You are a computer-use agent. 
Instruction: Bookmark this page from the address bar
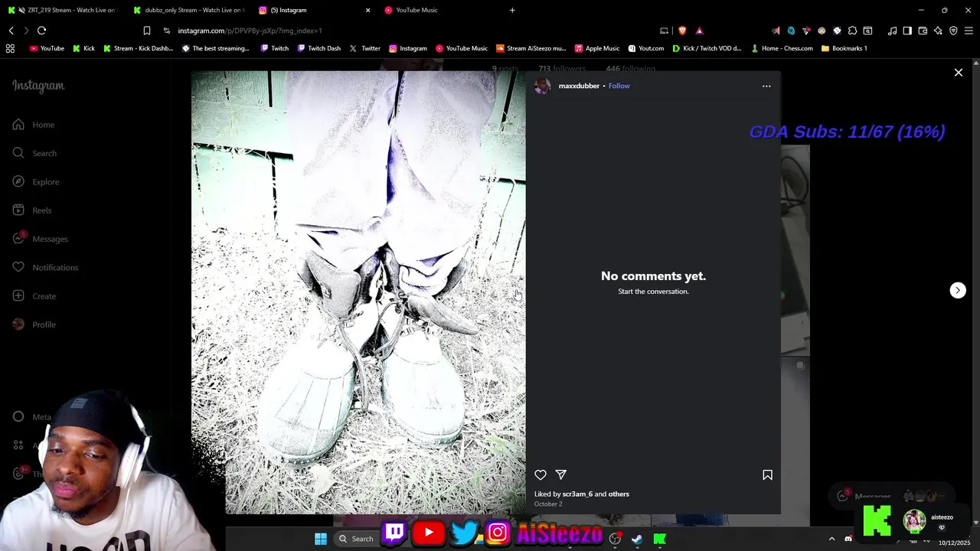point(147,31)
